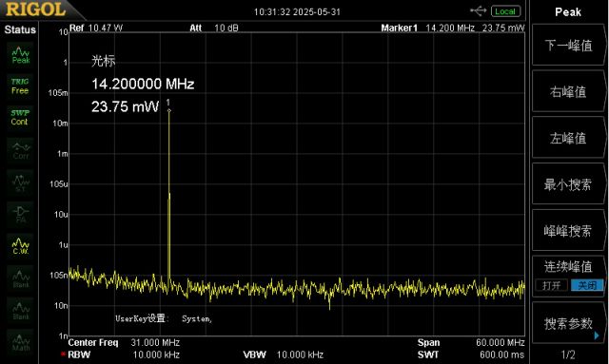609x364 pixels.
Task: Toggle the Local mode indicator
Action: 505,11
